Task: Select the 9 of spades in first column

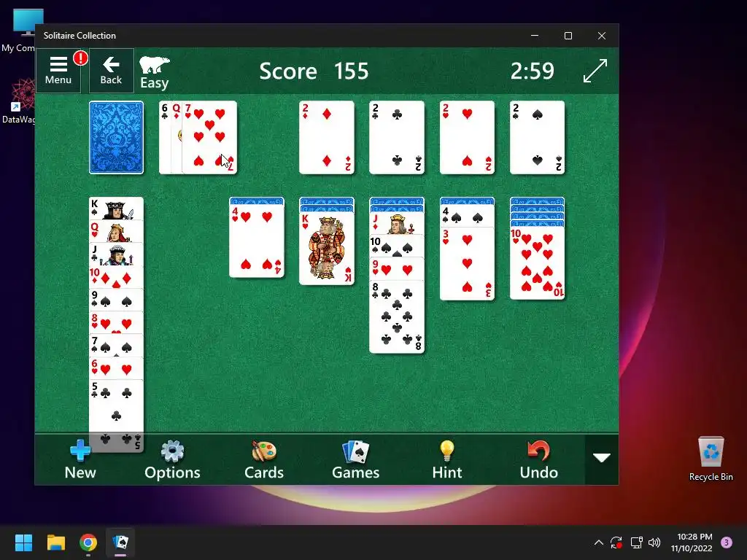Action: tap(116, 300)
